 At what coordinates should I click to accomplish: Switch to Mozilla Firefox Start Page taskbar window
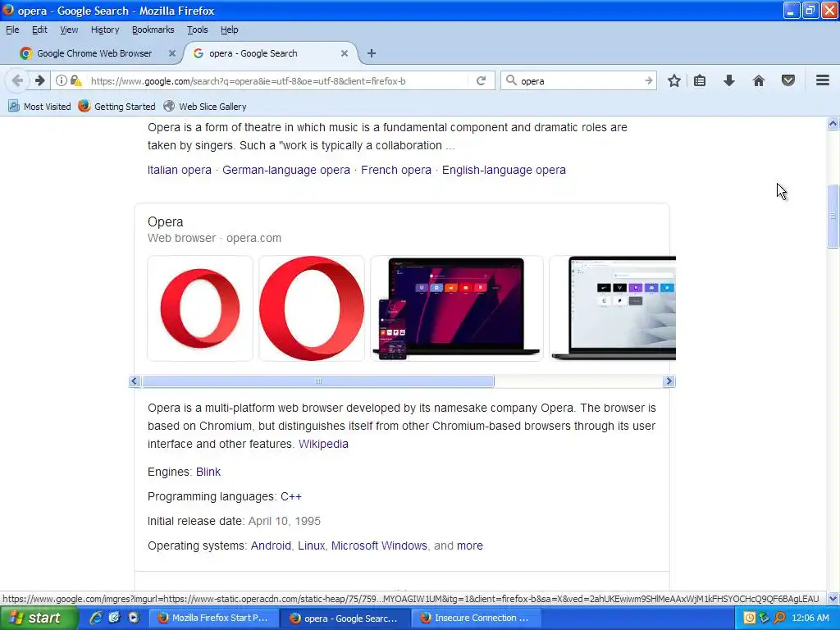tap(212, 618)
